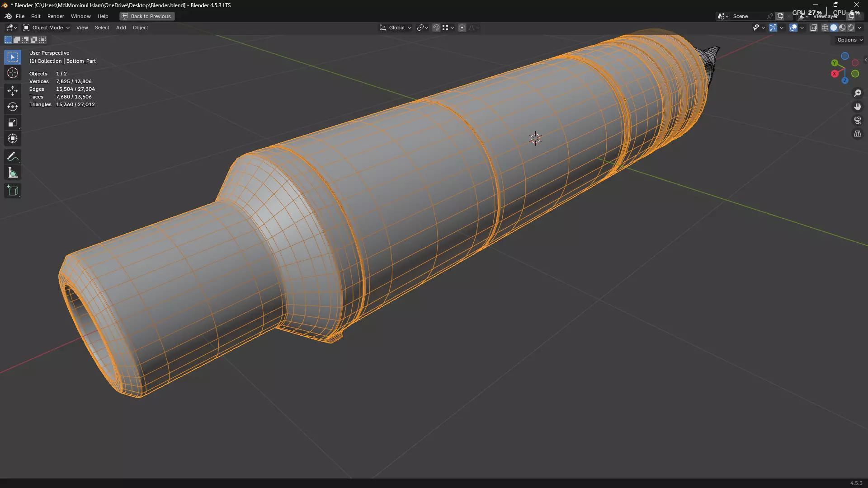Toggle proportional editing on
The width and height of the screenshot is (868, 488).
(x=462, y=28)
